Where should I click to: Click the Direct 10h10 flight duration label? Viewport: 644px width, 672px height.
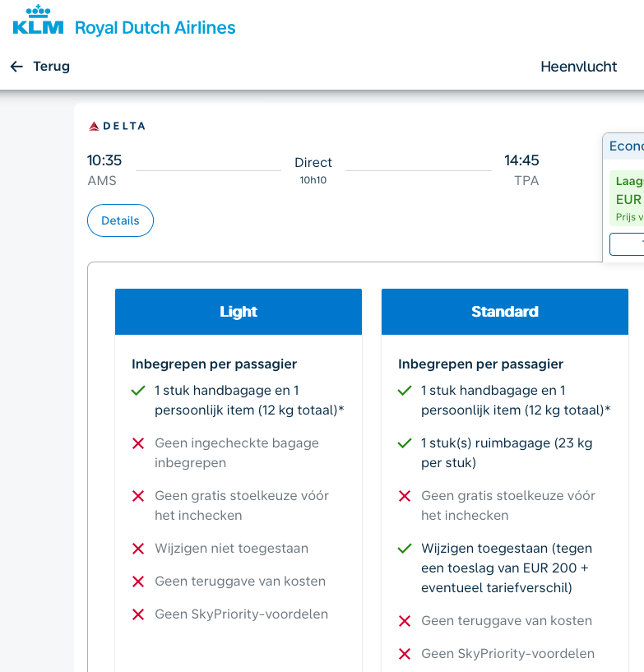click(x=313, y=170)
